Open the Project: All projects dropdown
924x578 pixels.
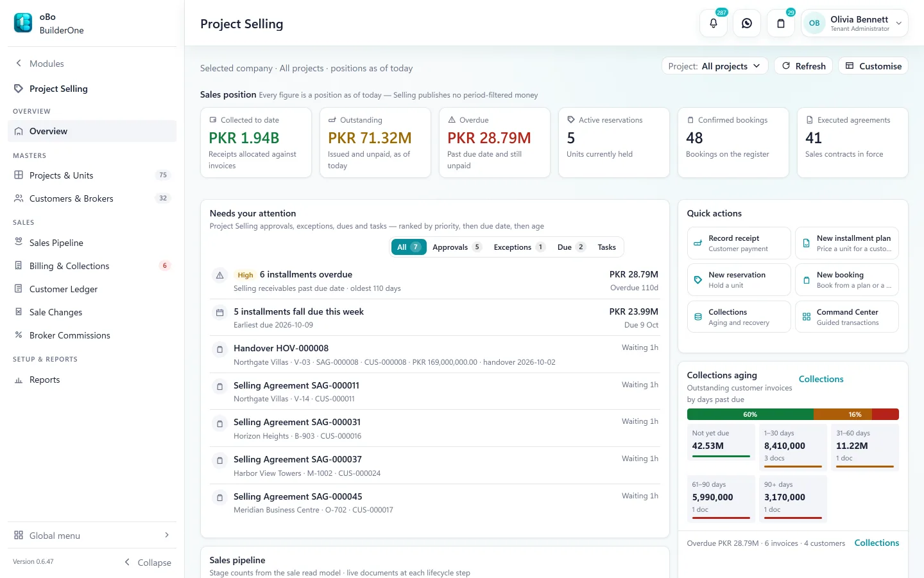tap(715, 66)
